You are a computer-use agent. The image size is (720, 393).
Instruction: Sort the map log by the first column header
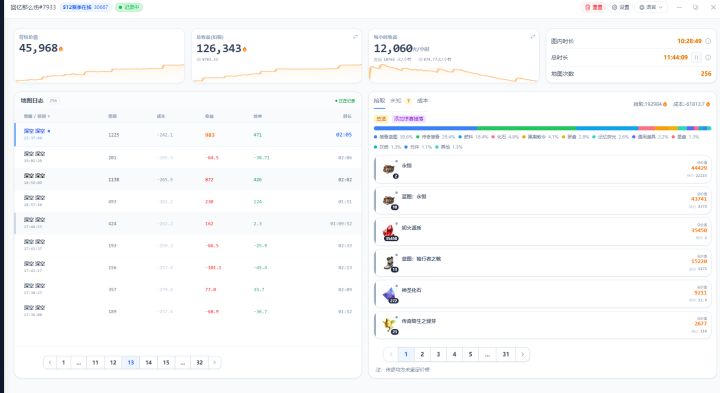click(37, 116)
